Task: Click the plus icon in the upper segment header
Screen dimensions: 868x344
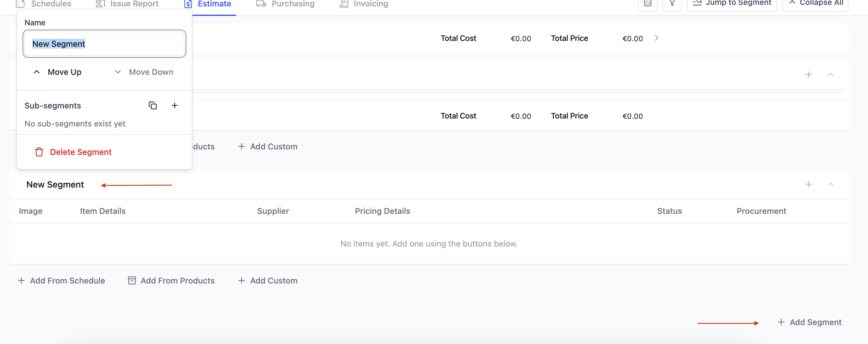Action: (x=808, y=75)
